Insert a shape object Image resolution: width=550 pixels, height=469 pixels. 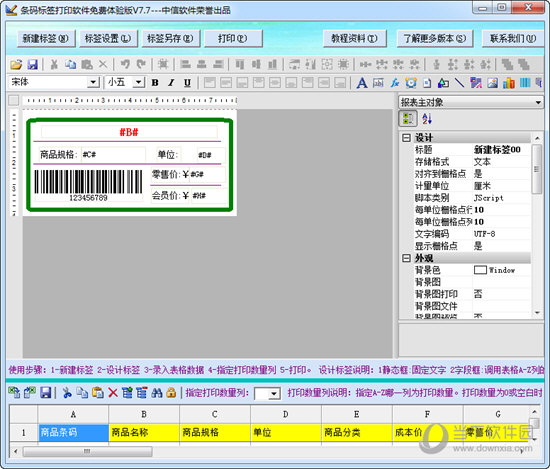(x=443, y=83)
